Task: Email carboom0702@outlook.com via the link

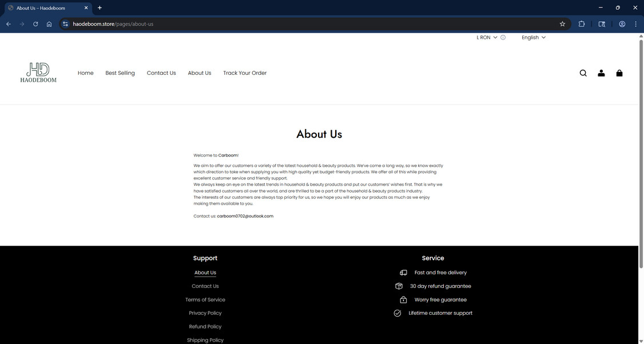Action: click(246, 216)
